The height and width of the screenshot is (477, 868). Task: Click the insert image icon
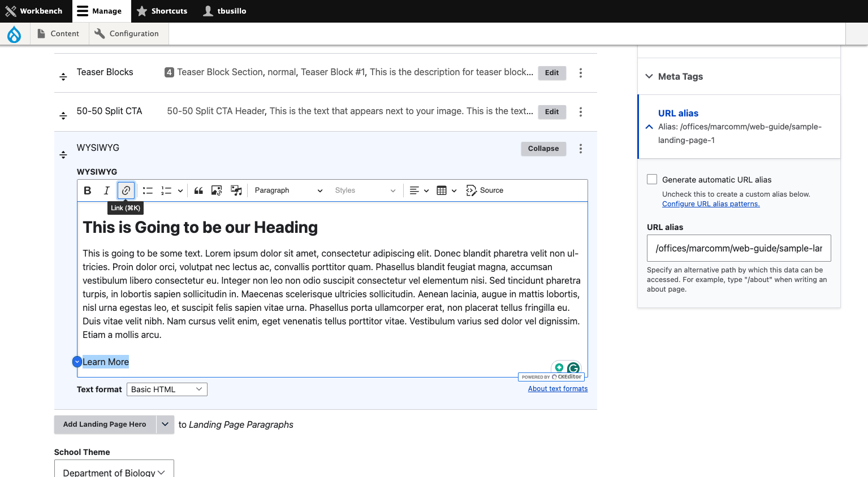(217, 190)
